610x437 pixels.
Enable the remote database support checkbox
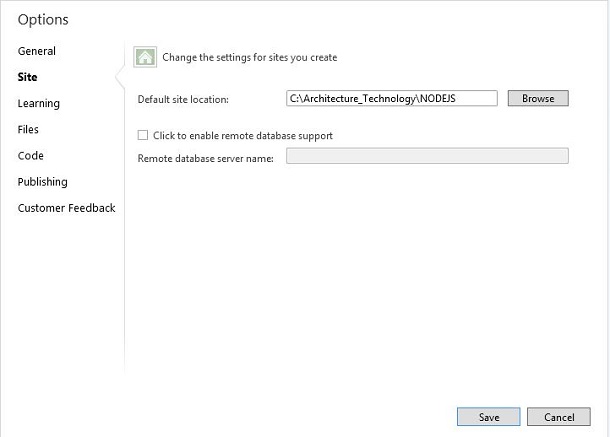pos(143,135)
